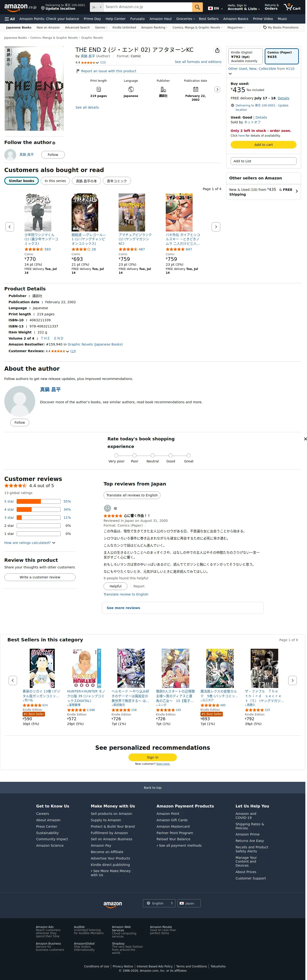Open the search category dropdown
Viewport: 307px width, 980px height.
(96, 7)
